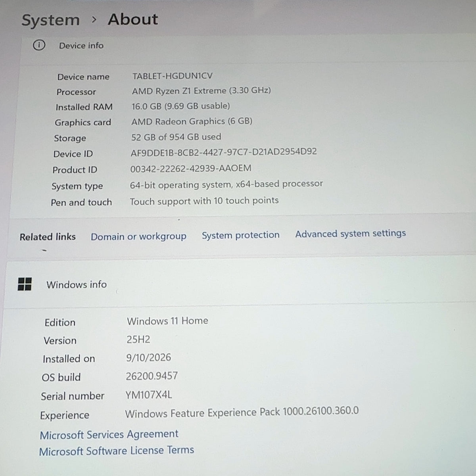476x476 pixels.
Task: Go back to System in the breadcrumb
Action: click(x=50, y=20)
